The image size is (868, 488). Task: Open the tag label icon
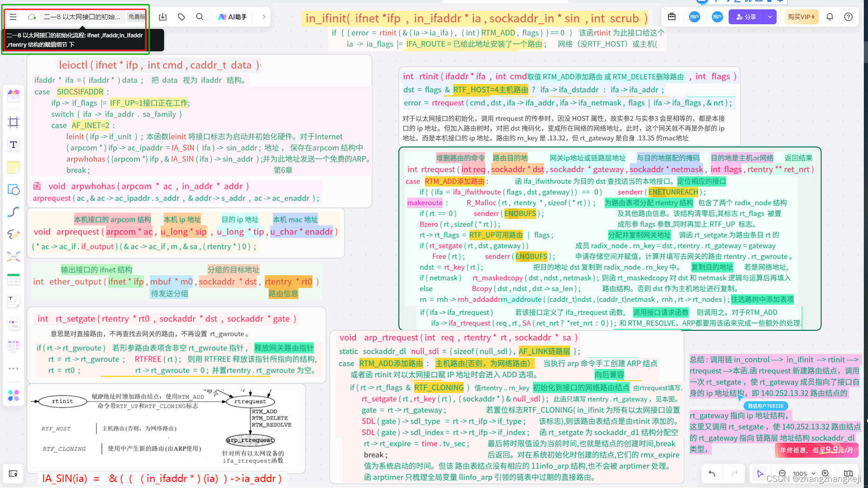tap(181, 17)
